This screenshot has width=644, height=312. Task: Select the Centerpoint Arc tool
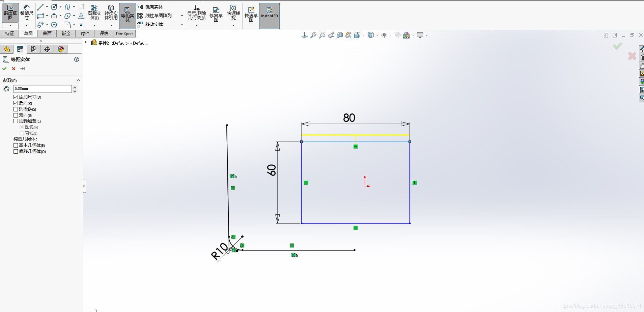click(x=54, y=16)
